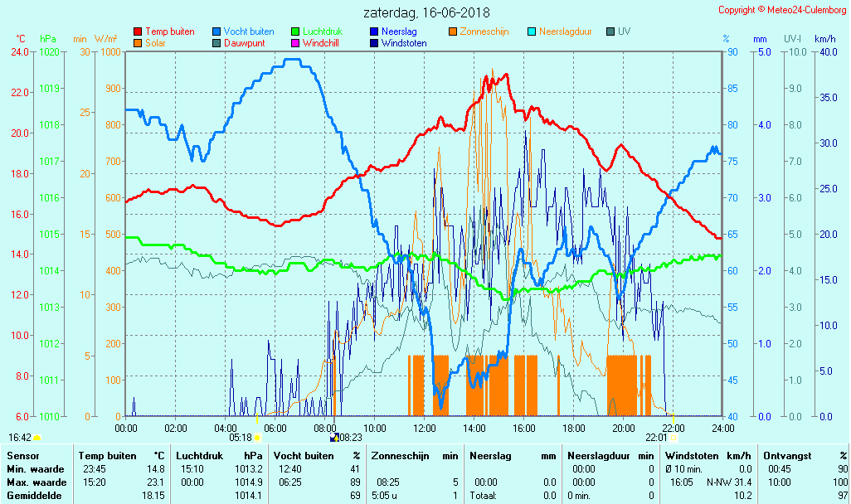This screenshot has height=504, width=851.
Task: Click the Zonneschijn legend label
Action: [x=484, y=31]
